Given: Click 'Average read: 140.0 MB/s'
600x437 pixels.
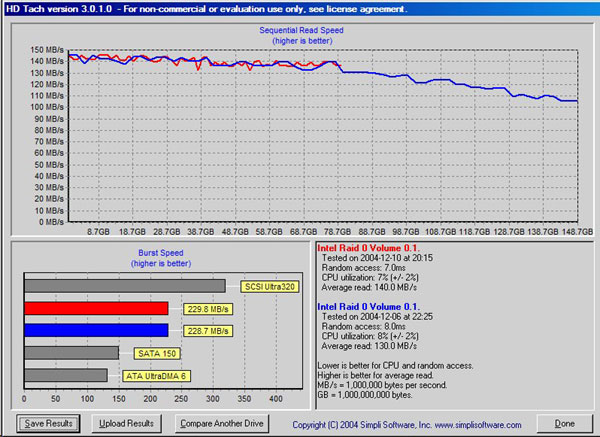Looking at the screenshot, I should (369, 287).
